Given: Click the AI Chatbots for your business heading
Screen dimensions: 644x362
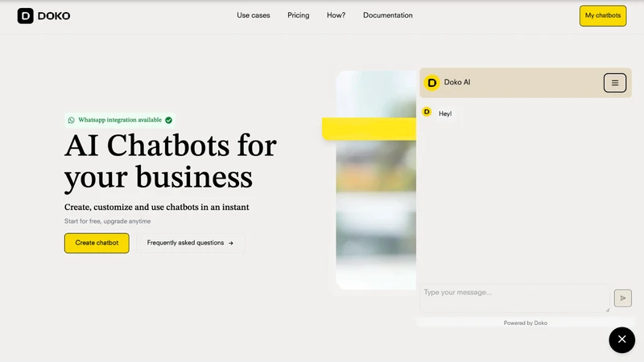Looking at the screenshot, I should pos(171,162).
